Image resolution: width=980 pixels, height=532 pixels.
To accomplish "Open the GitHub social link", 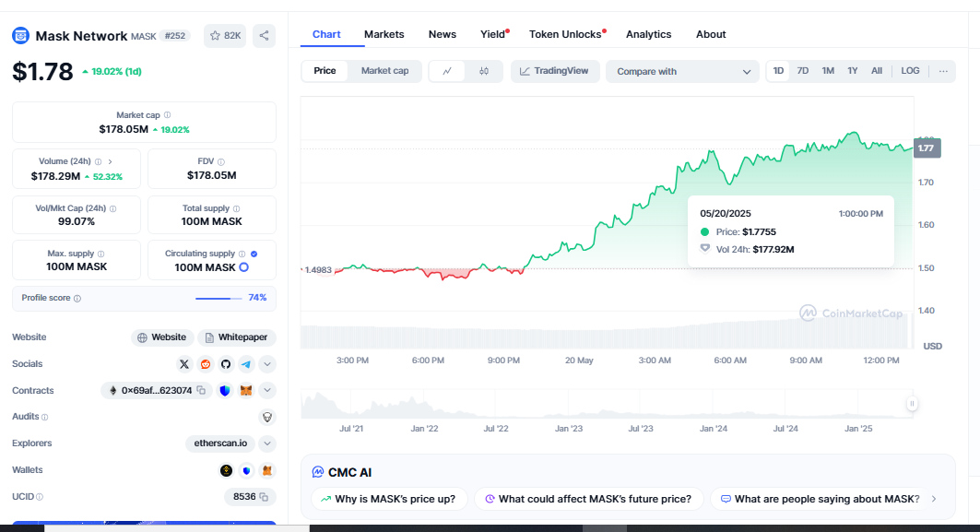I will pyautogui.click(x=226, y=364).
